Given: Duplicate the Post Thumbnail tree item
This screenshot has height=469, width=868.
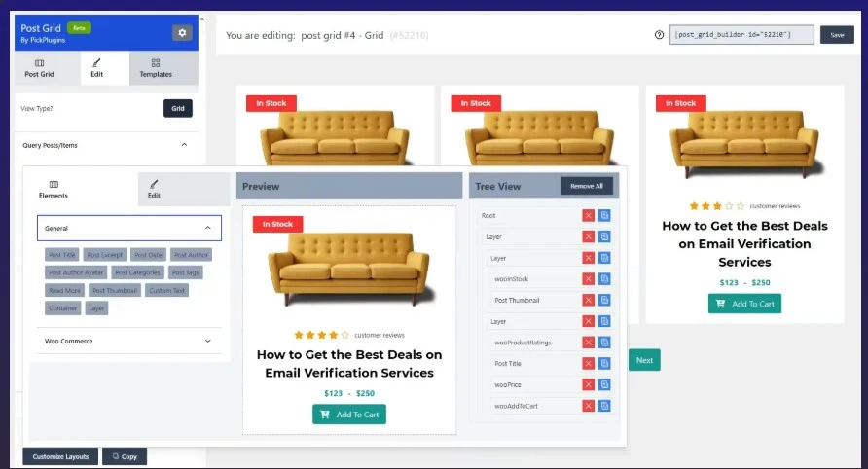Looking at the screenshot, I should click(604, 300).
